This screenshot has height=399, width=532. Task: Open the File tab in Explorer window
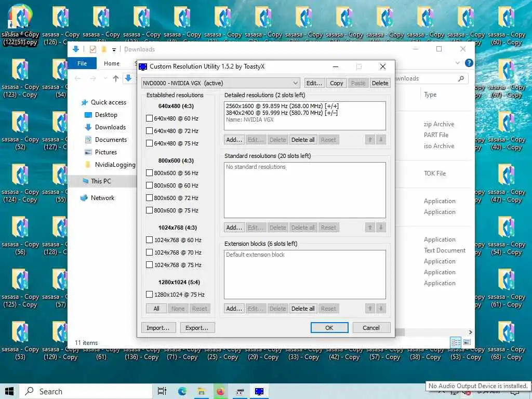point(82,63)
